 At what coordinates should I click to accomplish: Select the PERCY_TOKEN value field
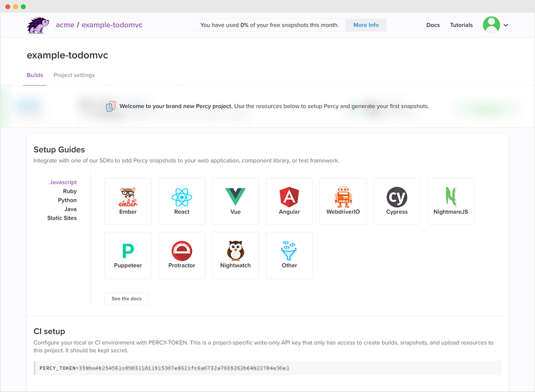[x=268, y=368]
